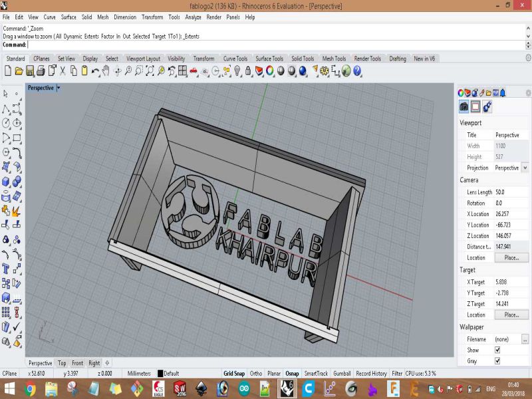Screen dimensions: 532x399
Task: Click the camera icon in properties panel
Action: (464, 106)
